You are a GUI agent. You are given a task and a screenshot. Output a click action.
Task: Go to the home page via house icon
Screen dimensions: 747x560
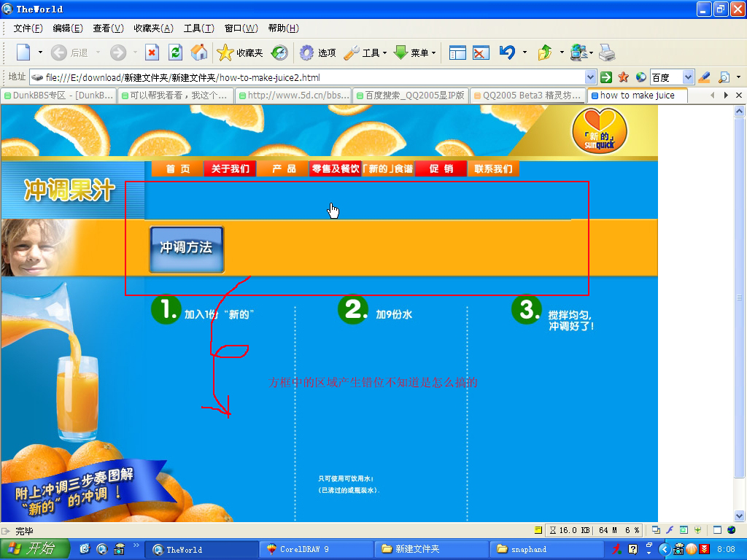[199, 52]
